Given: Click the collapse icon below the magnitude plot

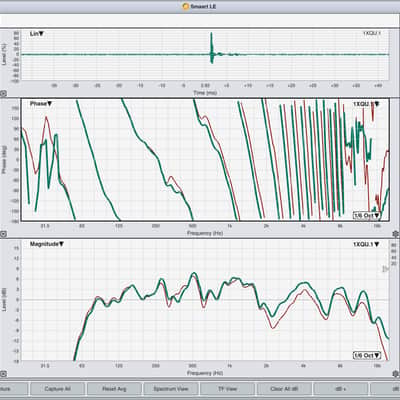Looking at the screenshot, I should (3, 374).
